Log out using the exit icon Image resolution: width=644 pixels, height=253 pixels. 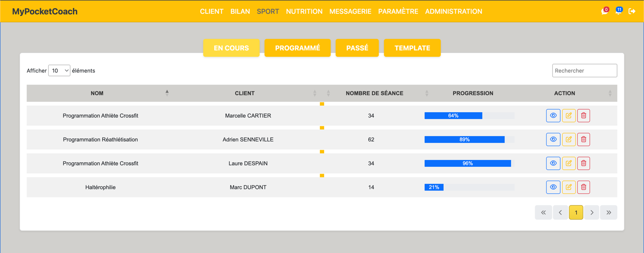click(x=633, y=11)
